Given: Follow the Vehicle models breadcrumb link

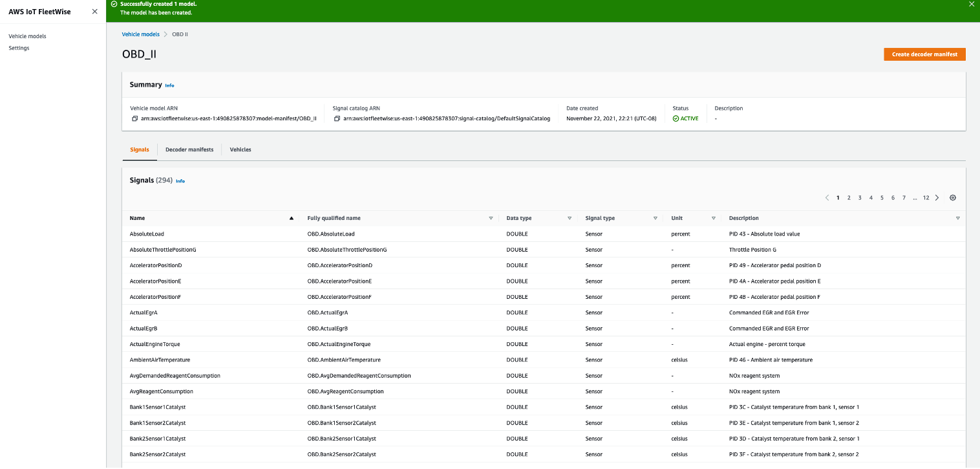Looking at the screenshot, I should point(140,34).
